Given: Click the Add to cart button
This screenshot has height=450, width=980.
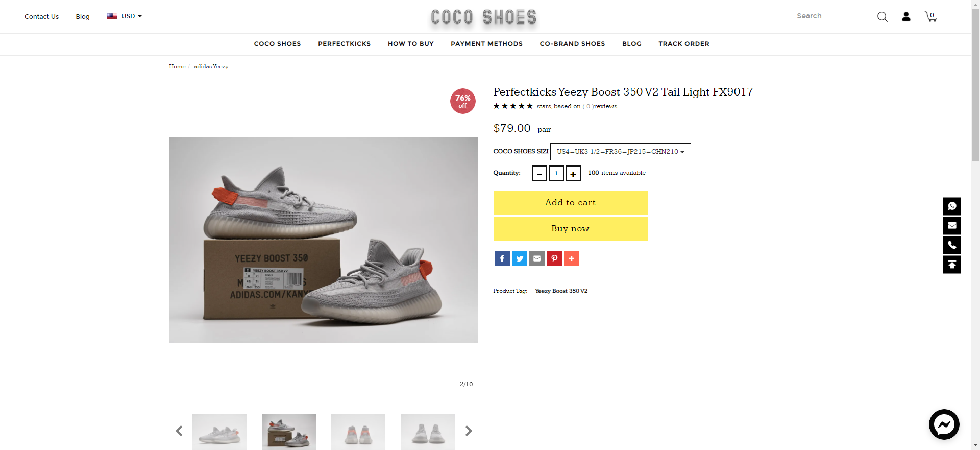Looking at the screenshot, I should point(571,203).
